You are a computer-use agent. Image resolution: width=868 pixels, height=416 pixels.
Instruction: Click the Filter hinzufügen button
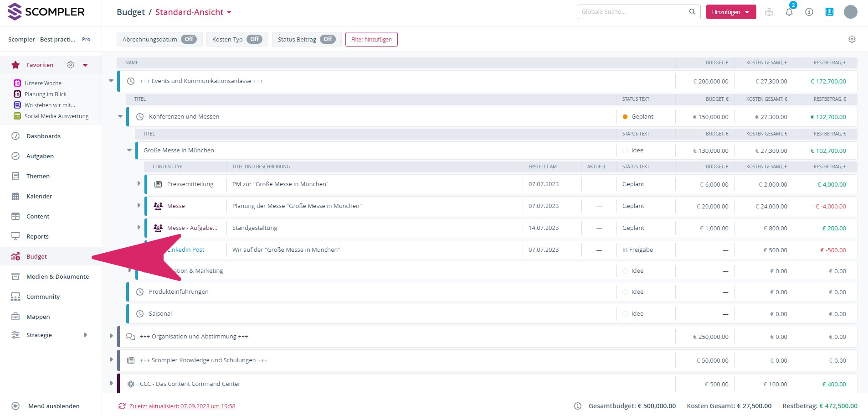coord(371,39)
